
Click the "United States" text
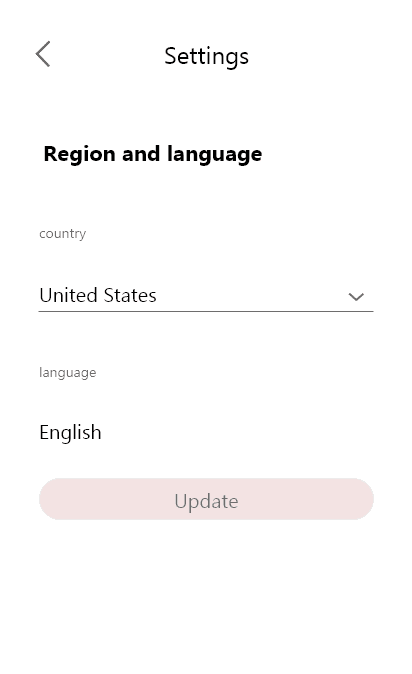click(98, 296)
